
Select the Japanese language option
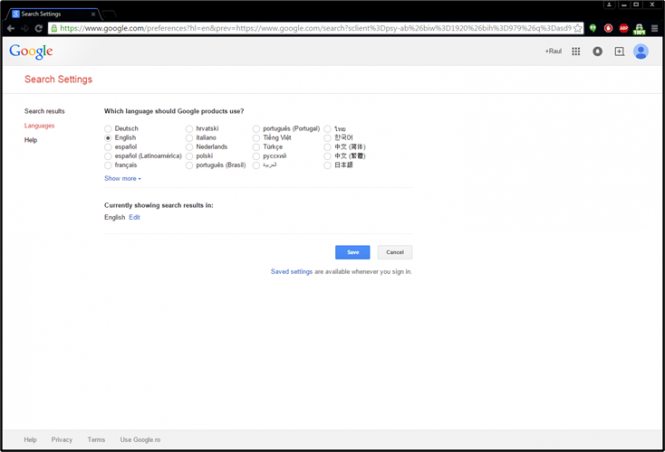(327, 165)
